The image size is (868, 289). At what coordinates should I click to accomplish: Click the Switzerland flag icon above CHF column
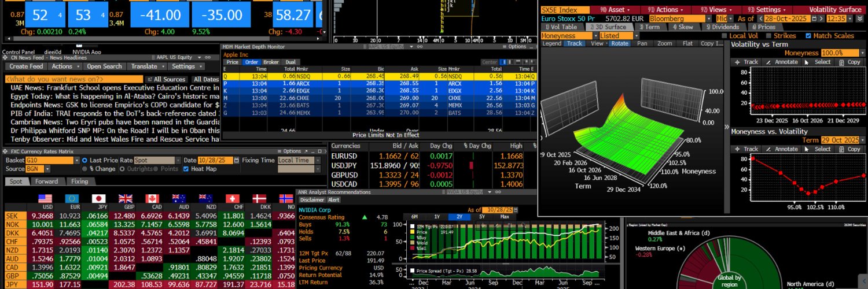[232, 199]
